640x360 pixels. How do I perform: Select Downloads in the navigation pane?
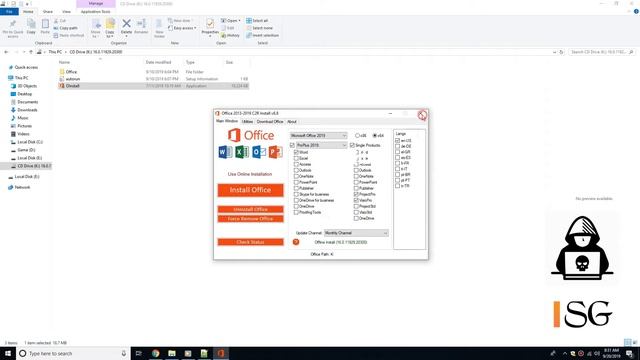point(27,110)
